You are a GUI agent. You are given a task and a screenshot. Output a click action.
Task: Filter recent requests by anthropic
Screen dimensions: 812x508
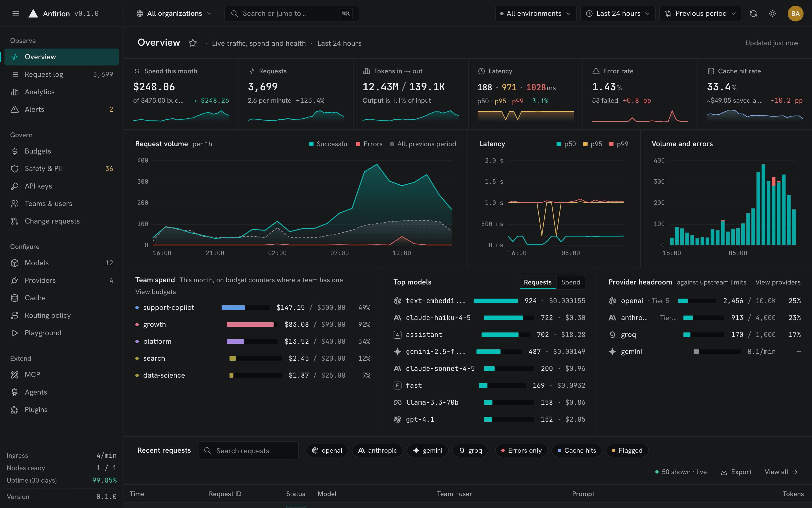tap(378, 450)
